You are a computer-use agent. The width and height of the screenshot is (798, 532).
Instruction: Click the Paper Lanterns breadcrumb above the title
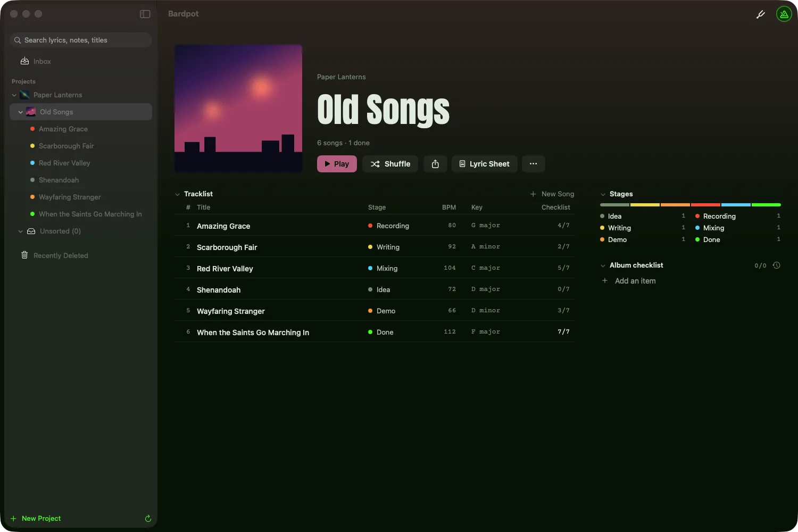point(342,77)
